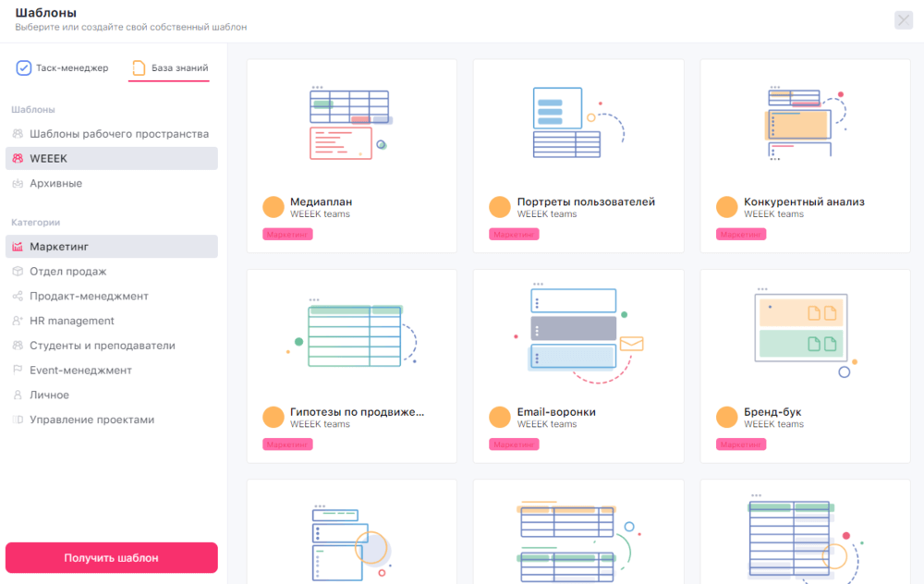This screenshot has height=584, width=924.
Task: Close the Шаблоны dialog
Action: click(x=904, y=20)
